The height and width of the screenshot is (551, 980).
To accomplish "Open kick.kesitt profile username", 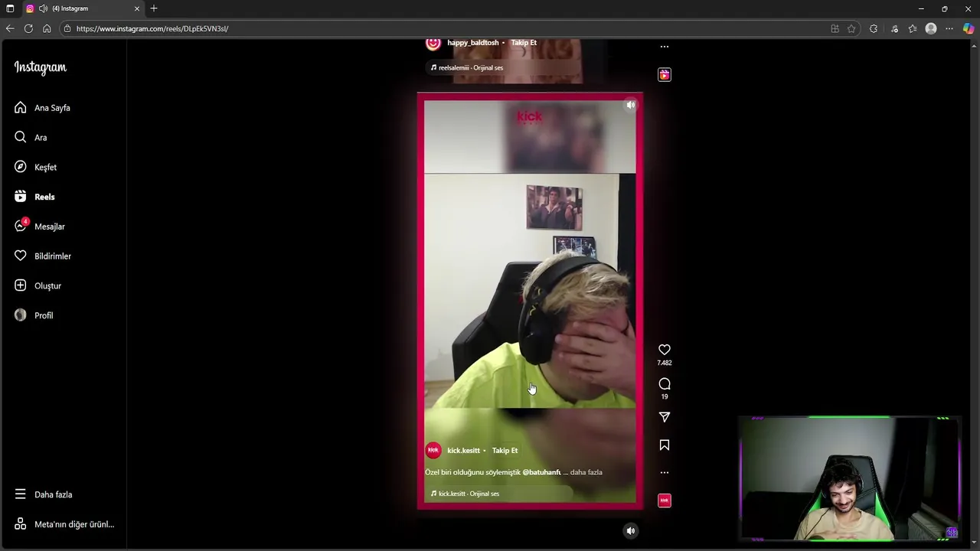I will click(463, 450).
